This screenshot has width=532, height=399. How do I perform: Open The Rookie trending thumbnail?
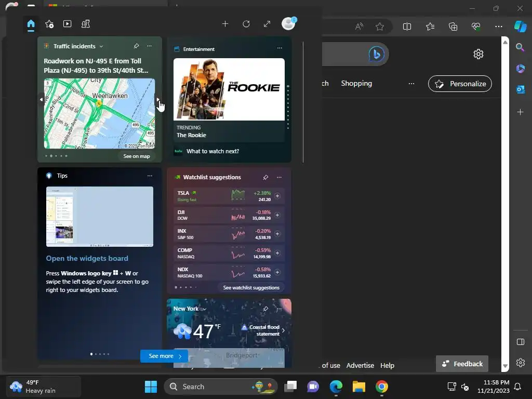click(x=229, y=89)
